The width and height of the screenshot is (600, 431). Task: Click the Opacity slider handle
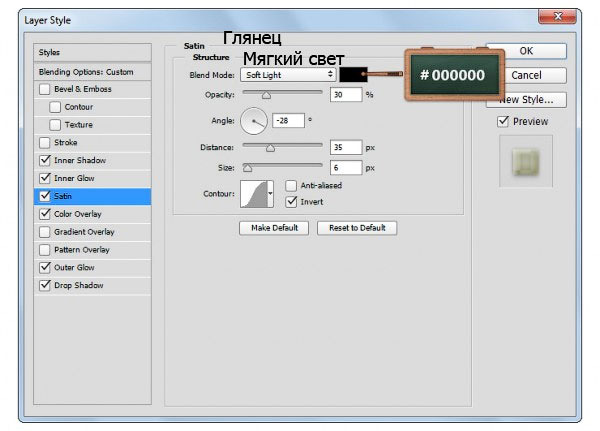266,95
